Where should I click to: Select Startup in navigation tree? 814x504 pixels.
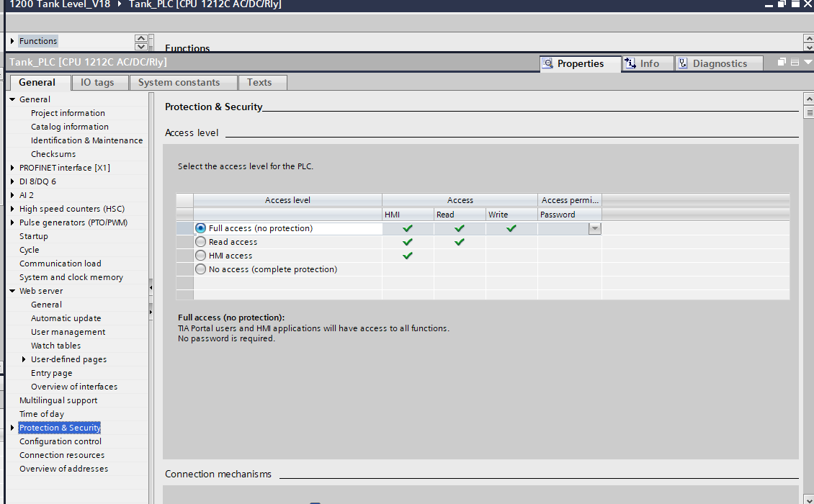pyautogui.click(x=33, y=236)
